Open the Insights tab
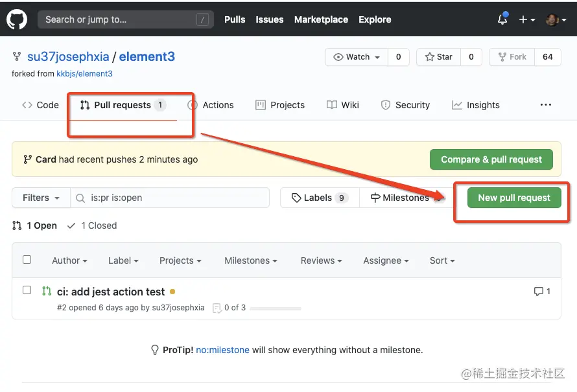This screenshot has height=392, width=577. (476, 105)
